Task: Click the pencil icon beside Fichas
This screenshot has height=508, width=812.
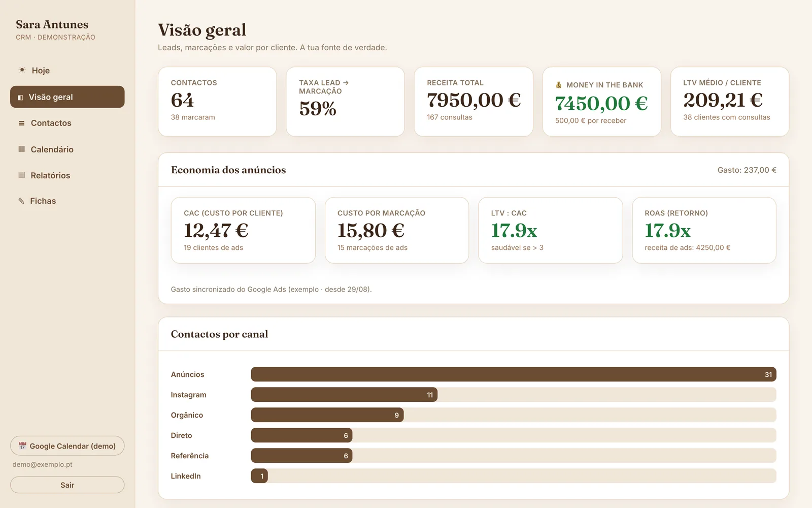Action: (21, 201)
